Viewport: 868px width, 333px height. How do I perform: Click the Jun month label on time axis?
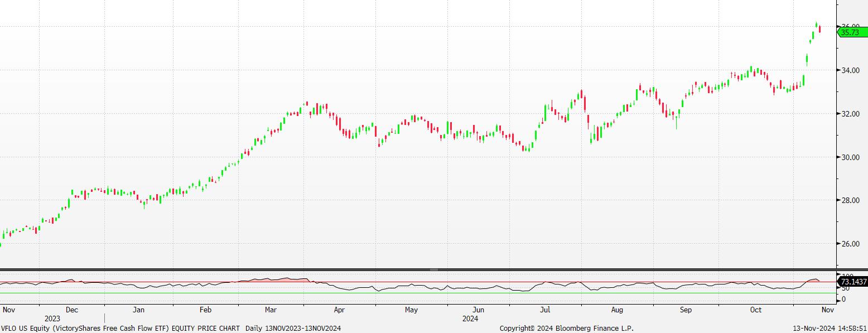(x=478, y=309)
